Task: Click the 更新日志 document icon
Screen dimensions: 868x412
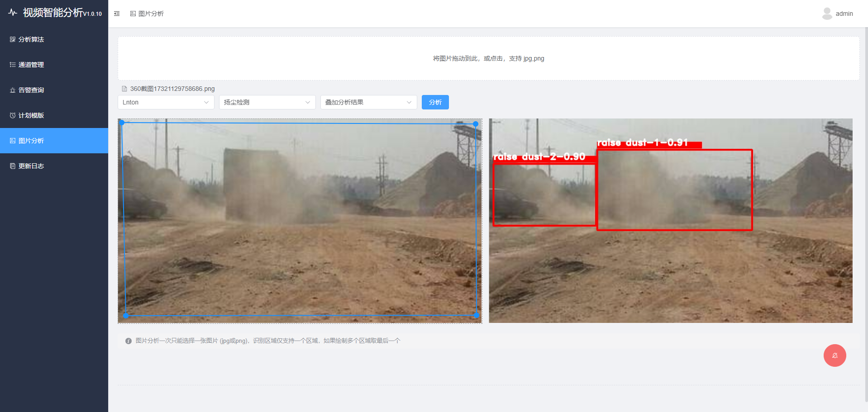Action: point(13,166)
